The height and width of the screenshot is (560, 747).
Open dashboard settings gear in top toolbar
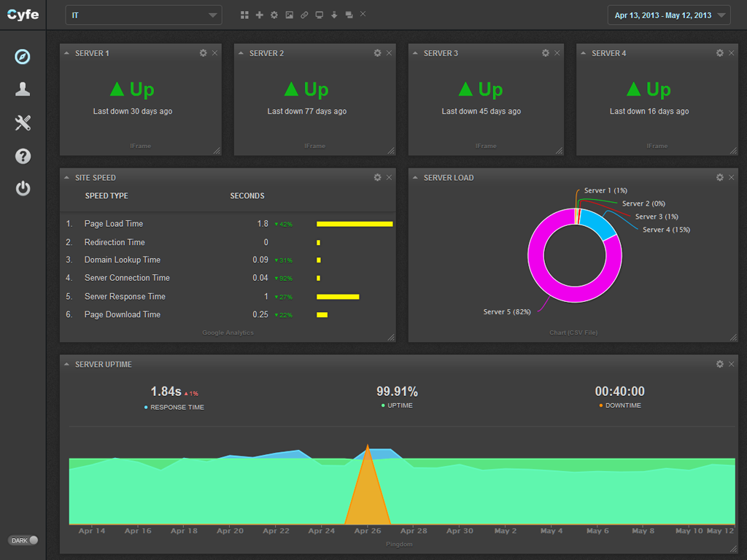pyautogui.click(x=274, y=15)
